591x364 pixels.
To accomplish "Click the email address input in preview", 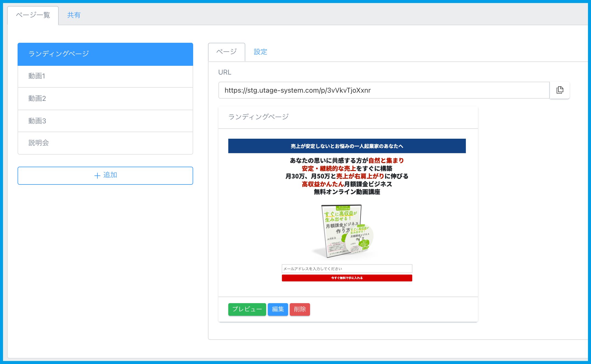I will pos(347,269).
